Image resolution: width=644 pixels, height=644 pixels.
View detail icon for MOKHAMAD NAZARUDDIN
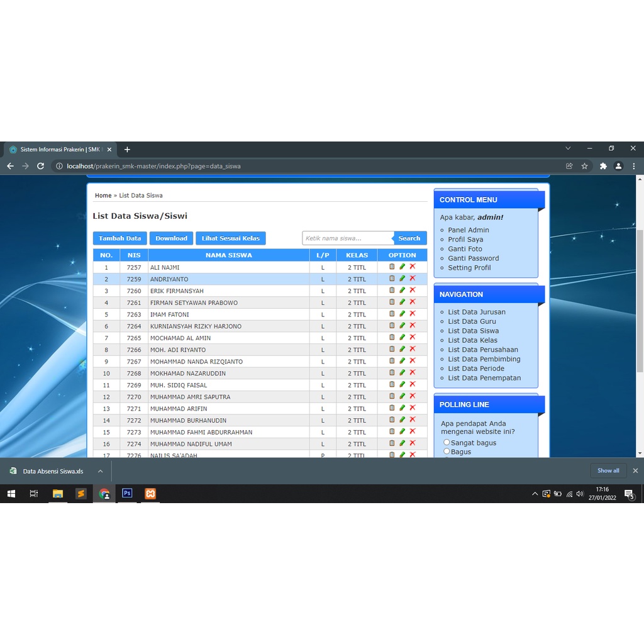click(x=392, y=372)
